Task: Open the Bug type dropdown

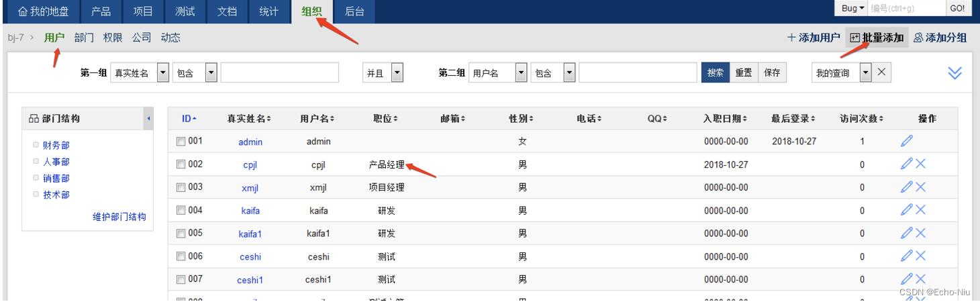Action: click(851, 8)
